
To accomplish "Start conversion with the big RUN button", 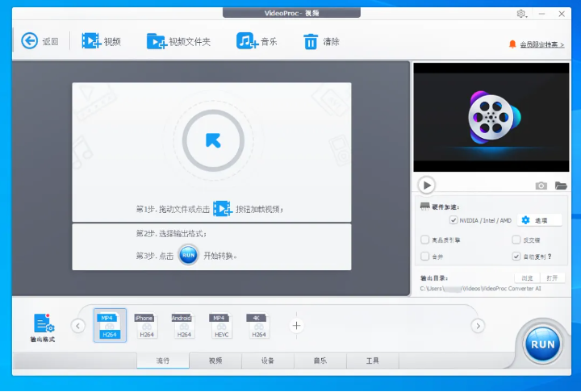I will tap(543, 344).
